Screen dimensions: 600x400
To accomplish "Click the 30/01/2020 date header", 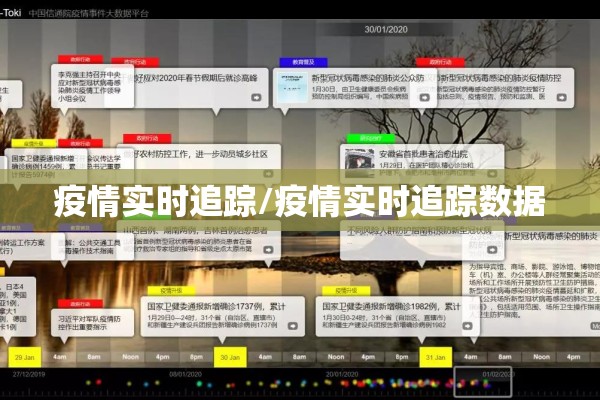I will coord(386,29).
